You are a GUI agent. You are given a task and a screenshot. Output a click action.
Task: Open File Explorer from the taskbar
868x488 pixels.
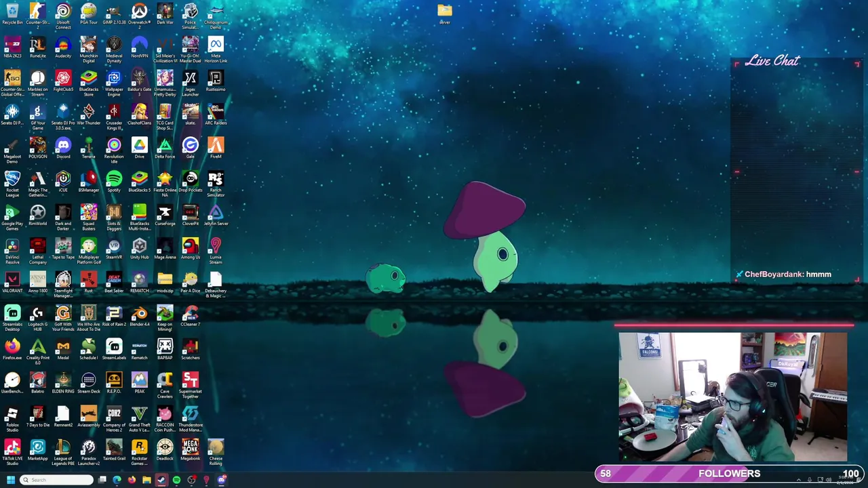pos(146,480)
